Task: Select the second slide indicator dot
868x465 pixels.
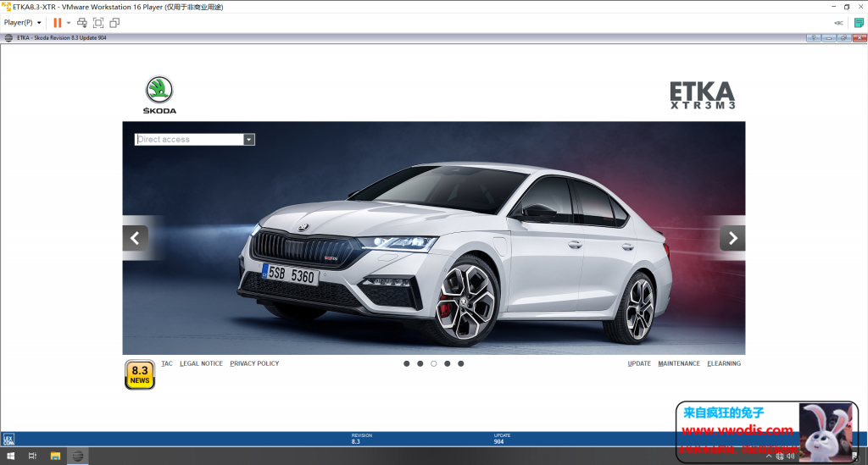Action: coord(420,364)
